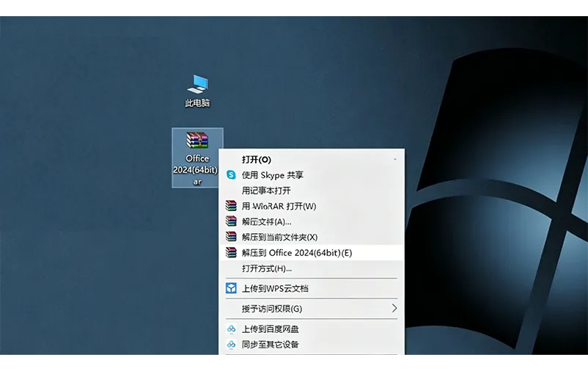Expand the 授予访问权限(G) submenu arrow
588x371 pixels.
(394, 309)
